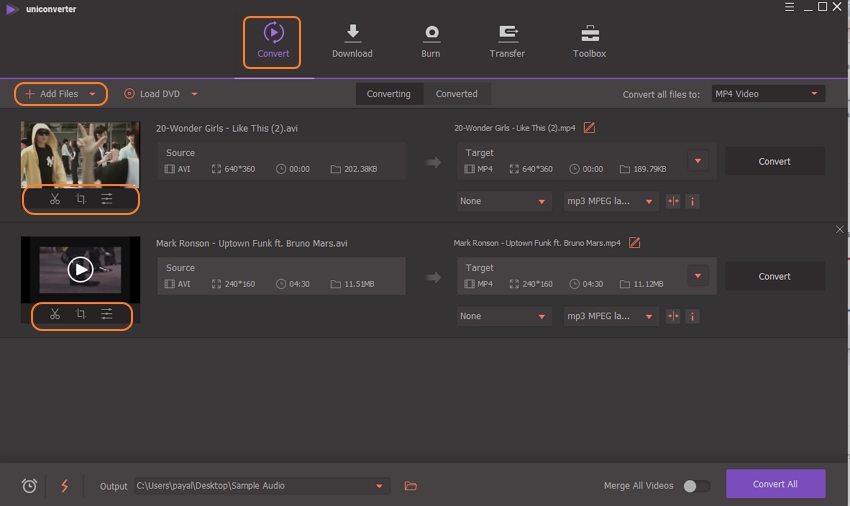Click Convert for the Uptown Funk video
Screen dimensions: 850x506
point(774,276)
